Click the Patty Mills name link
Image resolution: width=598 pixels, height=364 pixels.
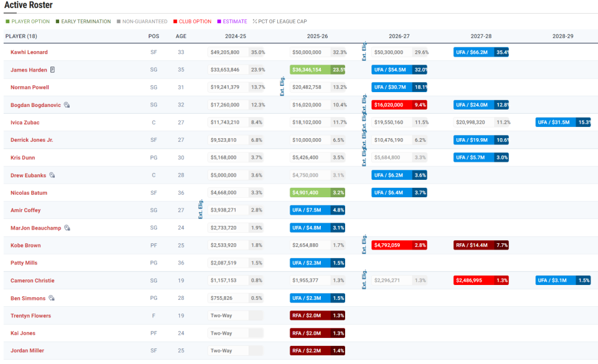click(x=24, y=263)
